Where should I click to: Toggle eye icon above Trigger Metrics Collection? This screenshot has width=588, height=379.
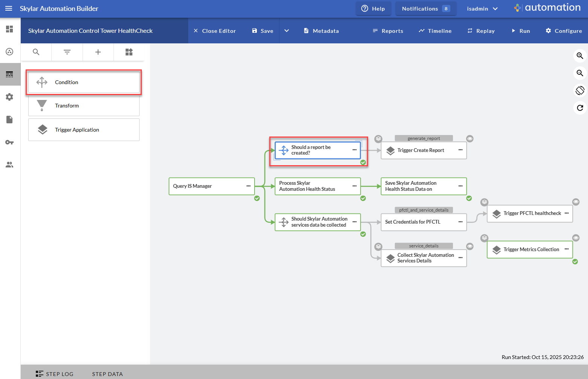click(x=576, y=238)
